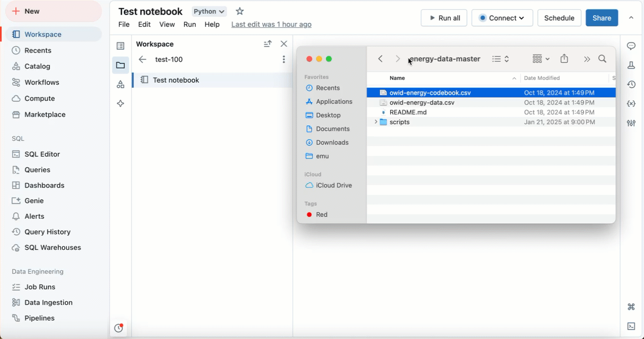Open the comments panel on the right
The height and width of the screenshot is (339, 644).
pyautogui.click(x=631, y=46)
